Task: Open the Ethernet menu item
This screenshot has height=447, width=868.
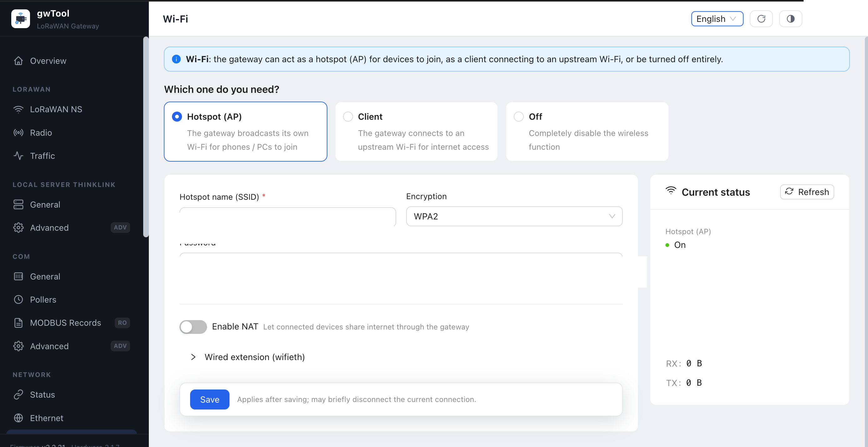Action: (x=71, y=418)
